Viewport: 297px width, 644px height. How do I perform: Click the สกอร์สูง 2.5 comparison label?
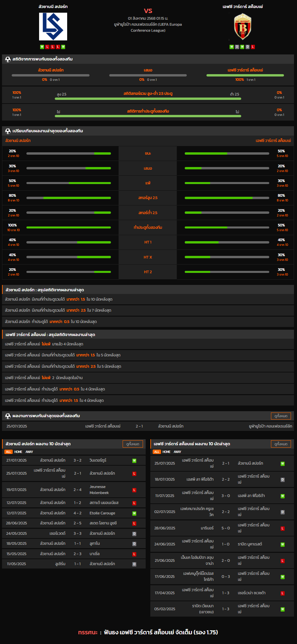coord(148,198)
